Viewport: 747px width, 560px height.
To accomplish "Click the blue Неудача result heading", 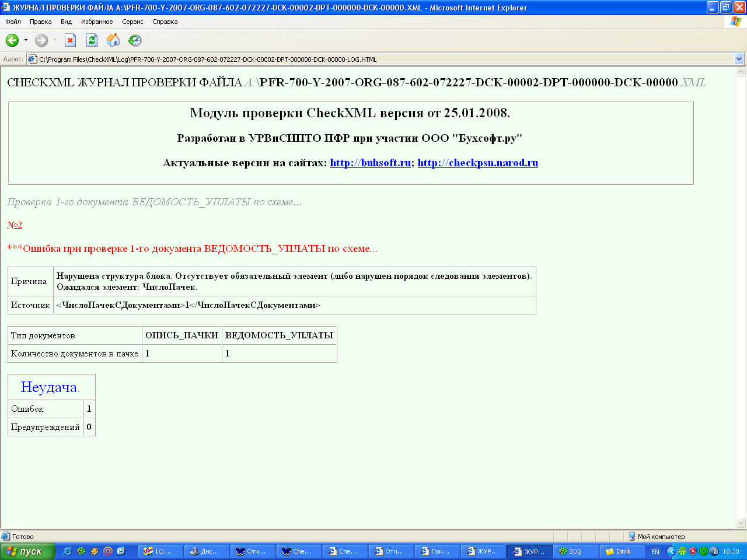I will pos(49,387).
